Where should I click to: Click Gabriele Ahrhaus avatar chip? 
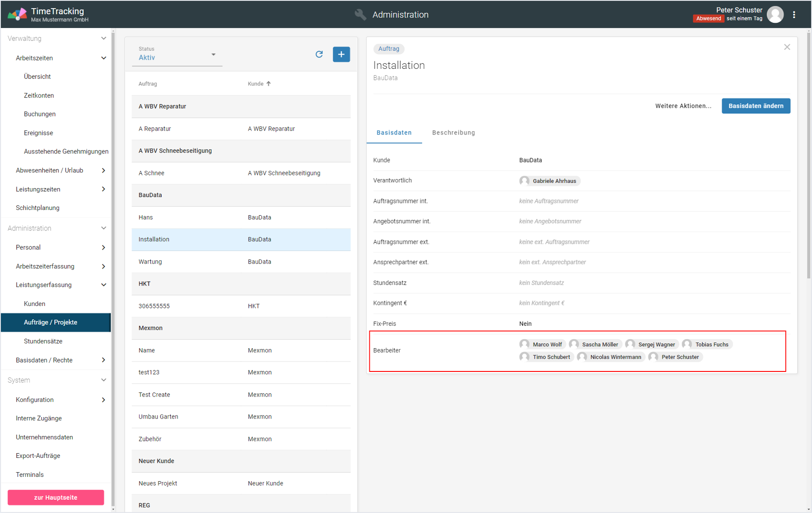click(549, 181)
